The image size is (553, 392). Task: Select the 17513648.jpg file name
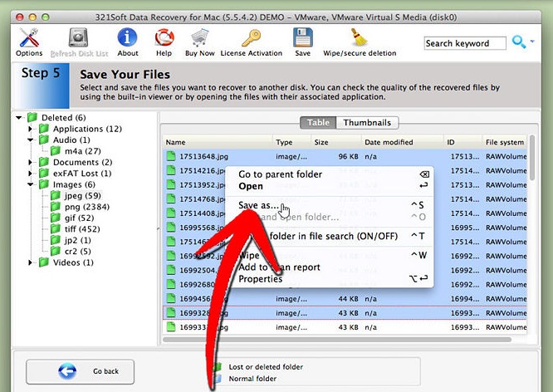click(204, 156)
